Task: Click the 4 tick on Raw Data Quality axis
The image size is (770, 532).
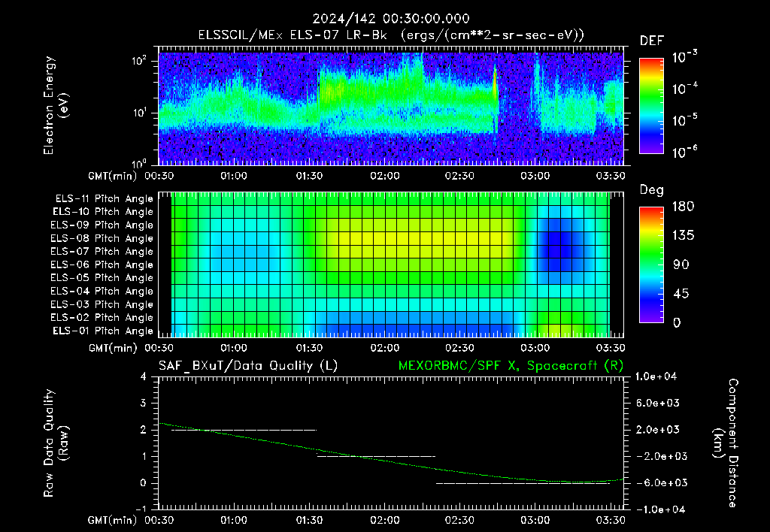Action: coord(143,376)
